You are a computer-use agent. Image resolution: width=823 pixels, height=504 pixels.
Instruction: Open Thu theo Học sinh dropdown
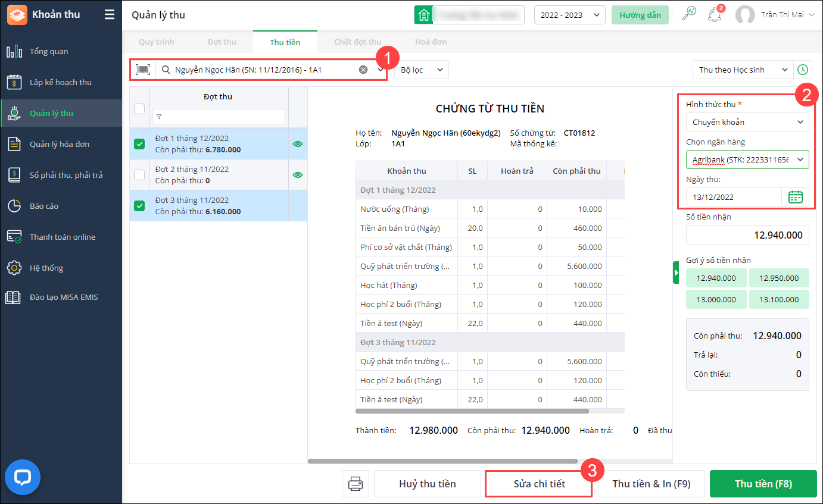tap(743, 70)
